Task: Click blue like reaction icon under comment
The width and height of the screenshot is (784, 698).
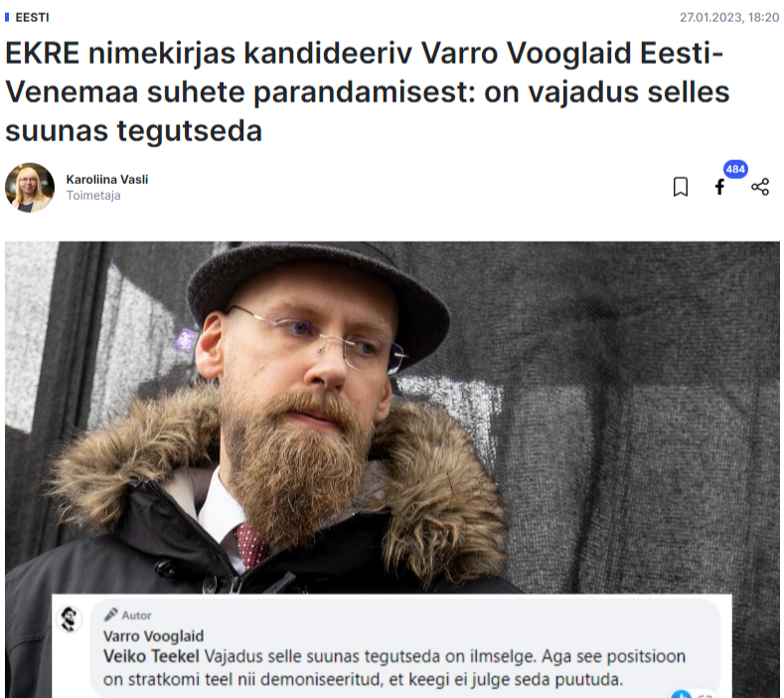Action: click(681, 694)
